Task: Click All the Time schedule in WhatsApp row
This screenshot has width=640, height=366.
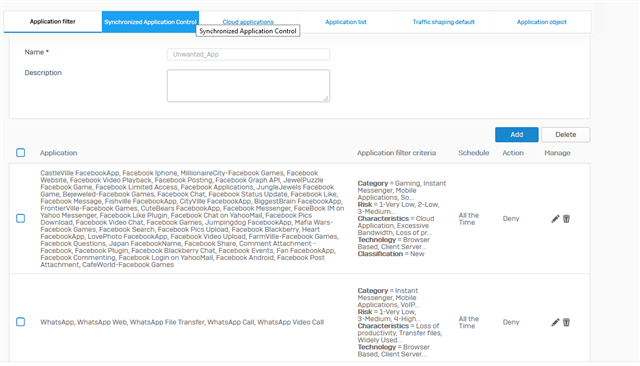Action: [469, 322]
